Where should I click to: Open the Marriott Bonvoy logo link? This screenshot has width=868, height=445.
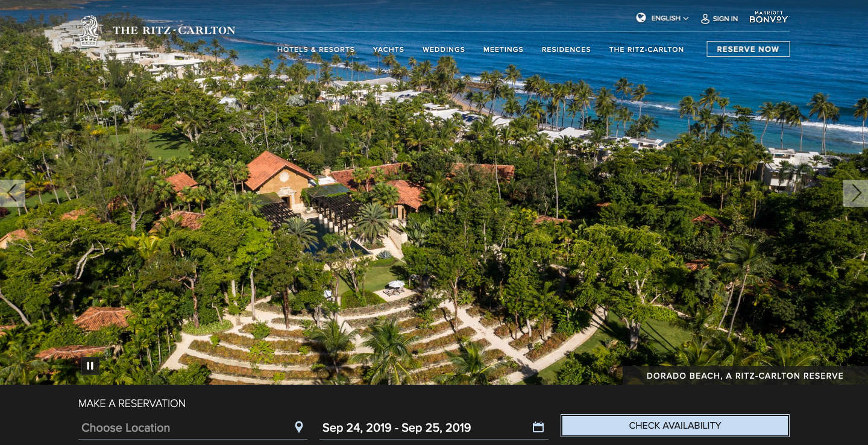click(769, 17)
